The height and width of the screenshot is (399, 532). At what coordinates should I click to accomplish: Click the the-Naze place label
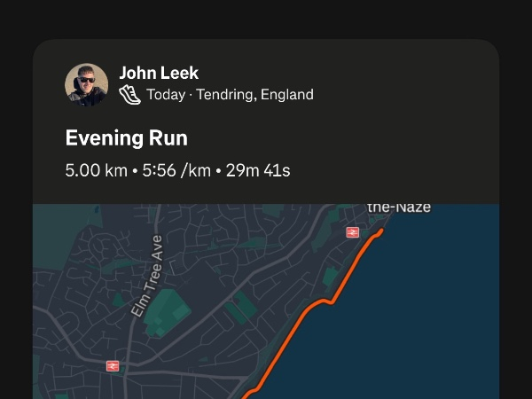[x=399, y=207]
